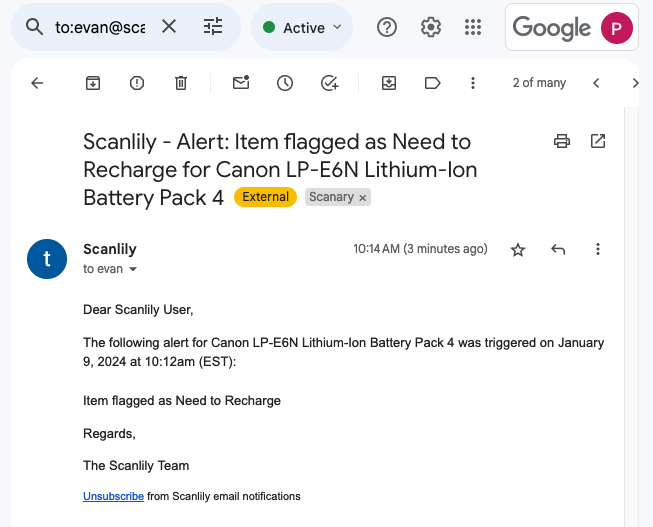Mark the email as unread
This screenshot has width=653, height=527.
tap(241, 83)
